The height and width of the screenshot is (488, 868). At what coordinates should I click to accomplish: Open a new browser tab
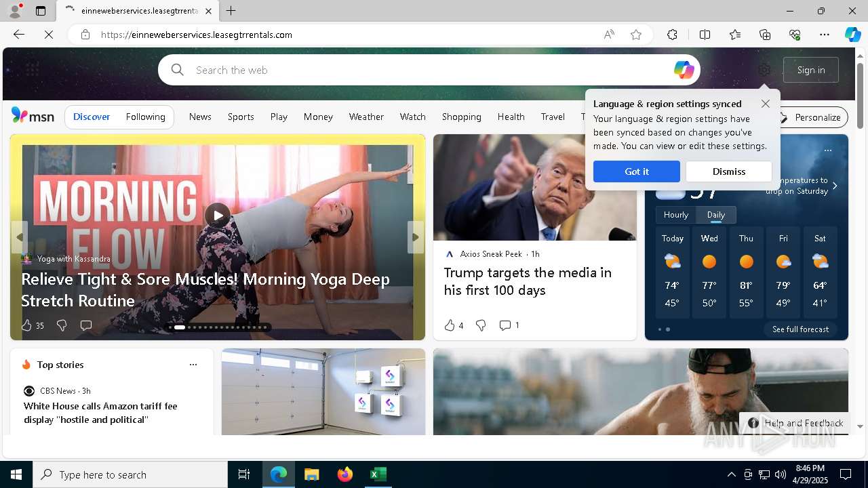pyautogui.click(x=231, y=11)
